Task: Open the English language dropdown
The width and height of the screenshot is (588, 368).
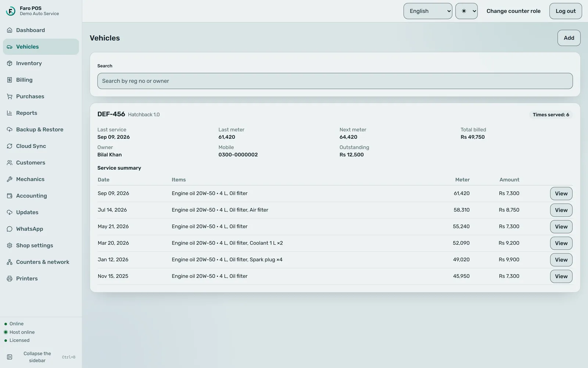Action: 428,11
